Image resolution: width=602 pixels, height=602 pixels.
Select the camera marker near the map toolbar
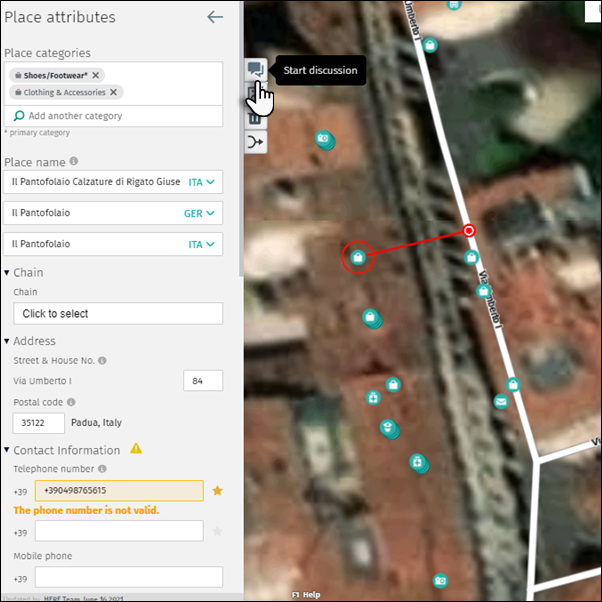(x=324, y=140)
